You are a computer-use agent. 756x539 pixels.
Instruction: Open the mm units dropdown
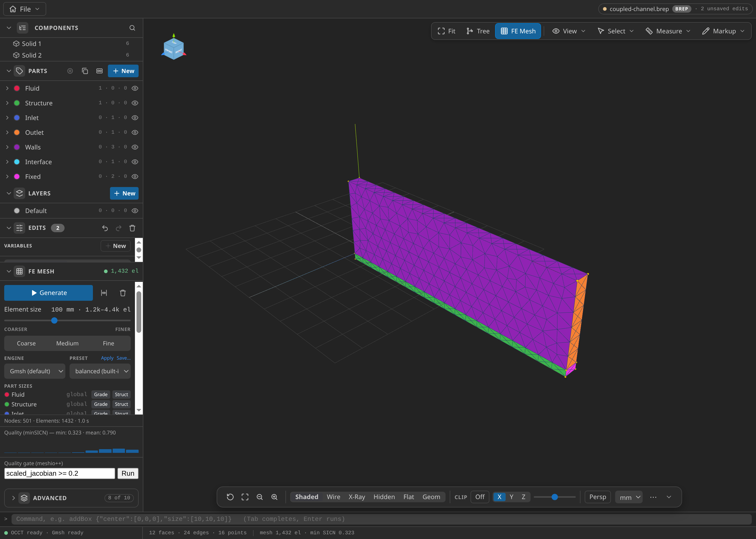629,497
